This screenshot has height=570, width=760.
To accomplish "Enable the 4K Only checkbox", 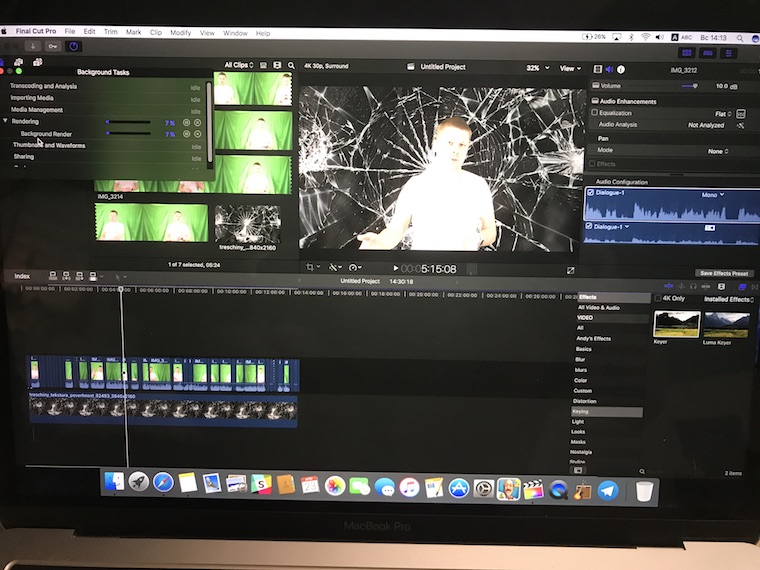I will [658, 298].
